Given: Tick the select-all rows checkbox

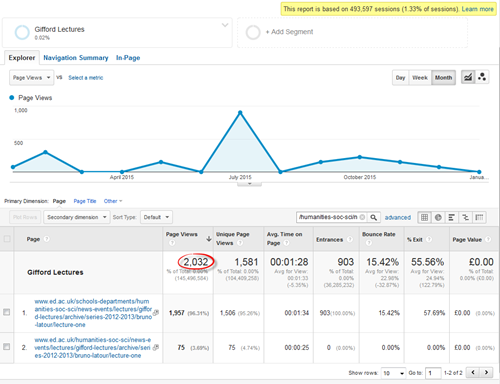Looking at the screenshot, I should click(x=7, y=239).
